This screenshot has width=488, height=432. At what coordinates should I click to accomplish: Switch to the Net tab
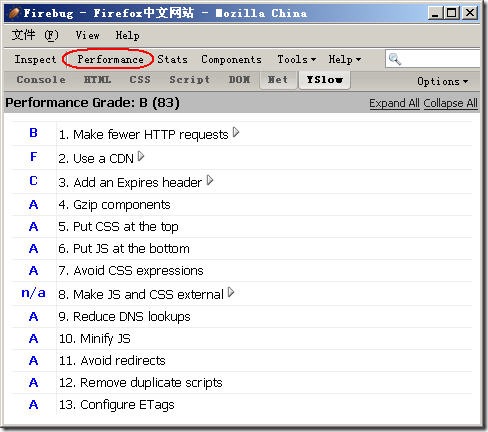[x=278, y=80]
